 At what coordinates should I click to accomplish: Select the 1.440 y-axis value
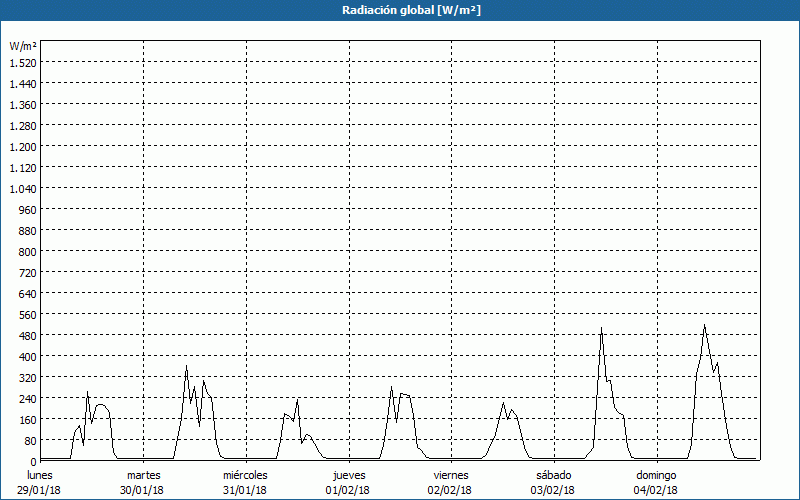coord(23,84)
